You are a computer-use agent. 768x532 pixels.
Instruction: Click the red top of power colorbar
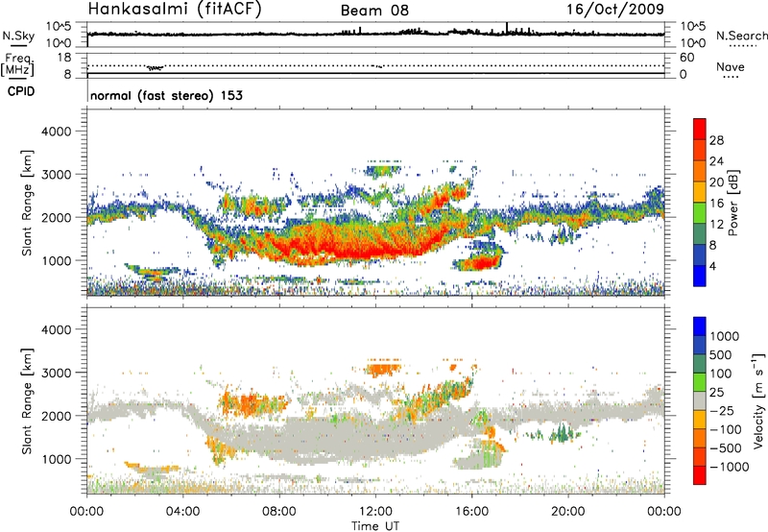click(700, 129)
